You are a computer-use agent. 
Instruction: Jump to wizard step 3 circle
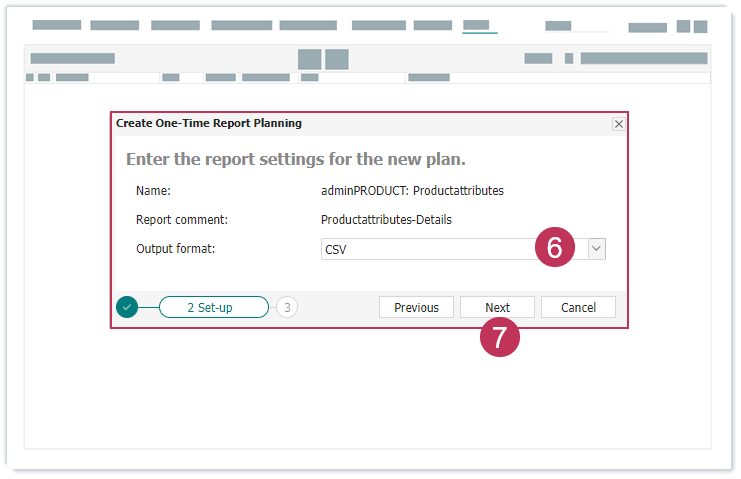(x=287, y=308)
